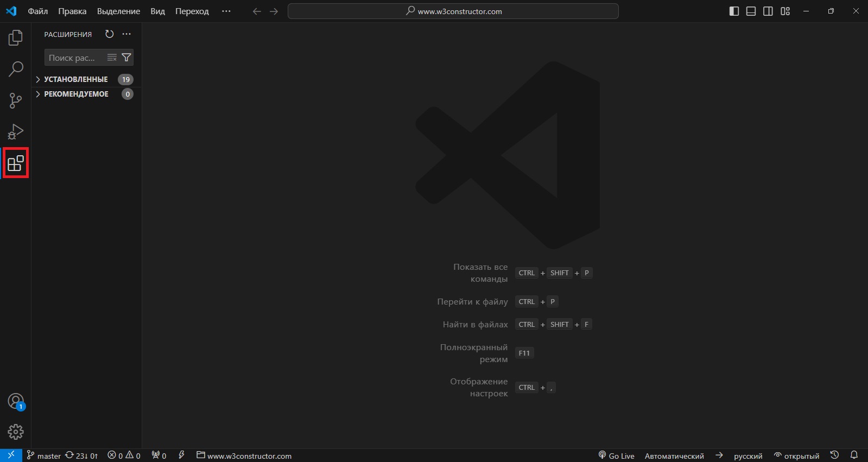Click the открытый status bar item

click(796, 455)
